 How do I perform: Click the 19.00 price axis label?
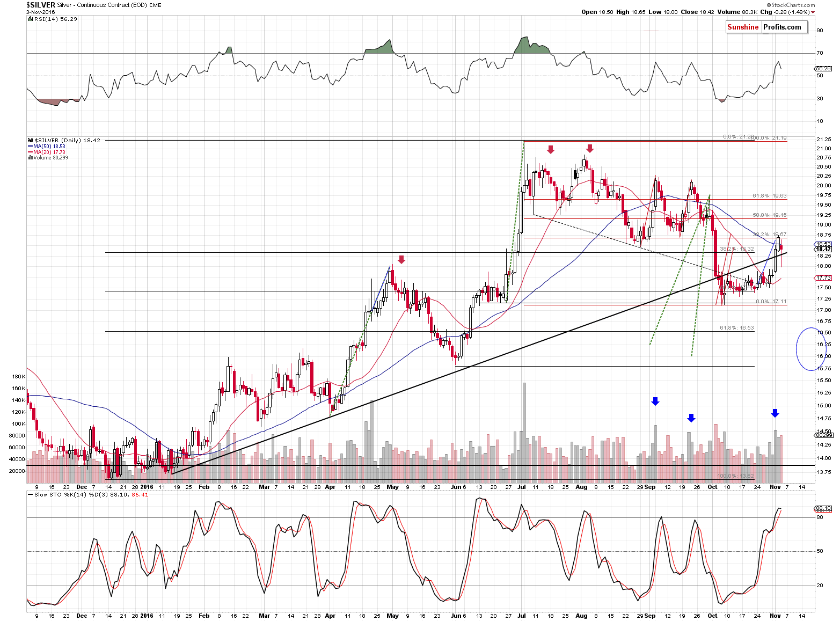pos(824,225)
